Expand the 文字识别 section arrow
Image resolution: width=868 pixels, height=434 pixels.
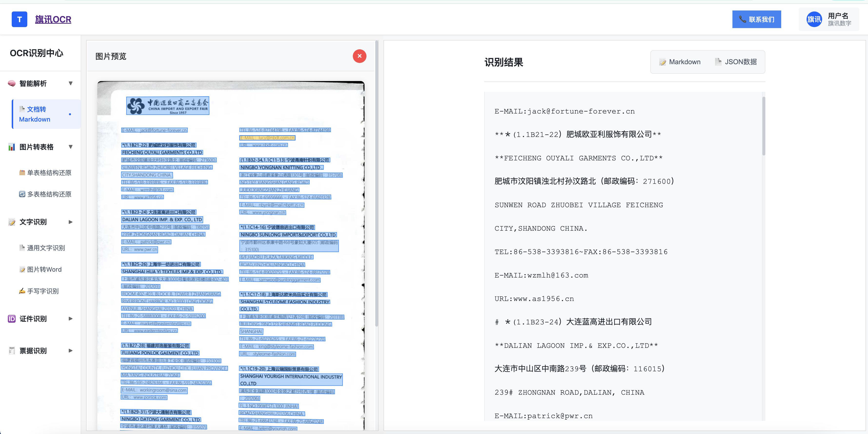click(x=70, y=222)
